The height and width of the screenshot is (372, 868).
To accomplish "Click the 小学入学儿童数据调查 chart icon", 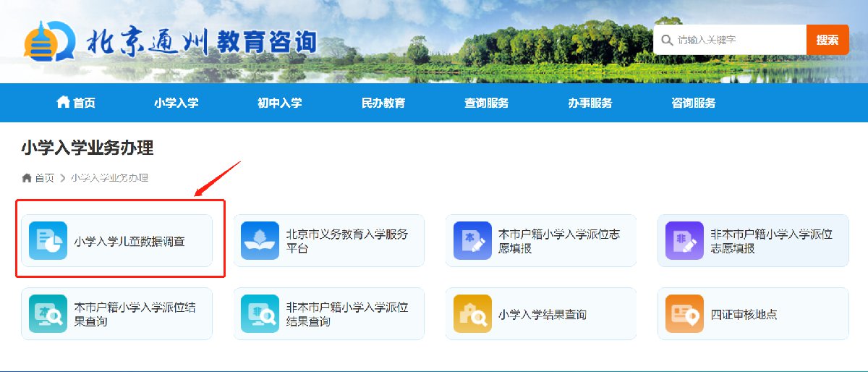I will 48,240.
